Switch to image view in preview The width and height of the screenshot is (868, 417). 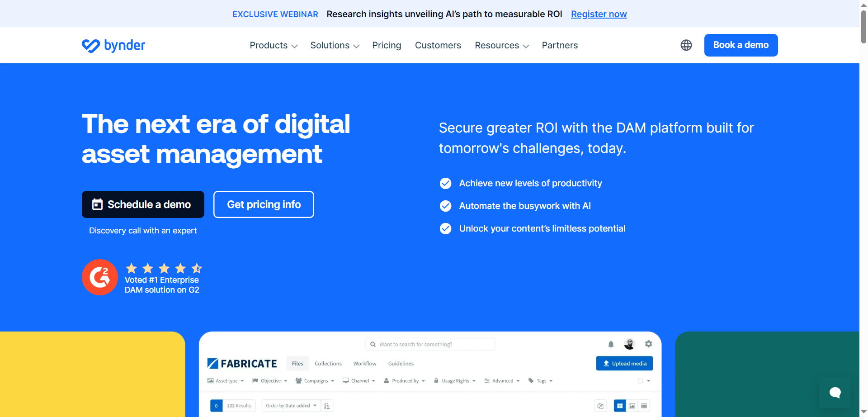tap(632, 406)
